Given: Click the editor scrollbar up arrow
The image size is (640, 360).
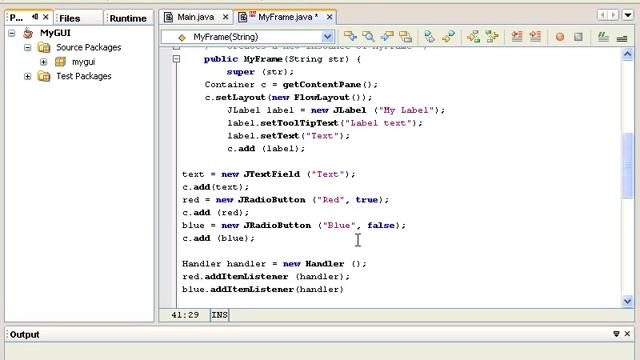Looking at the screenshot, I should click(627, 53).
